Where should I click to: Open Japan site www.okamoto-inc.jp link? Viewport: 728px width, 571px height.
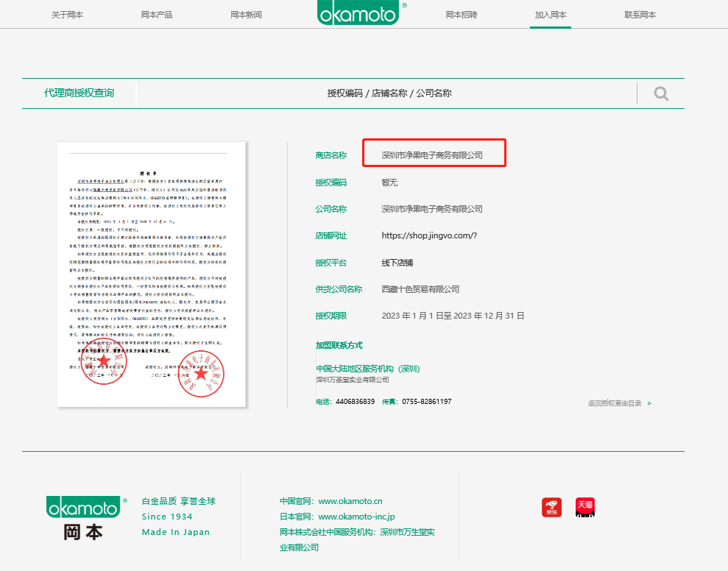(x=356, y=517)
